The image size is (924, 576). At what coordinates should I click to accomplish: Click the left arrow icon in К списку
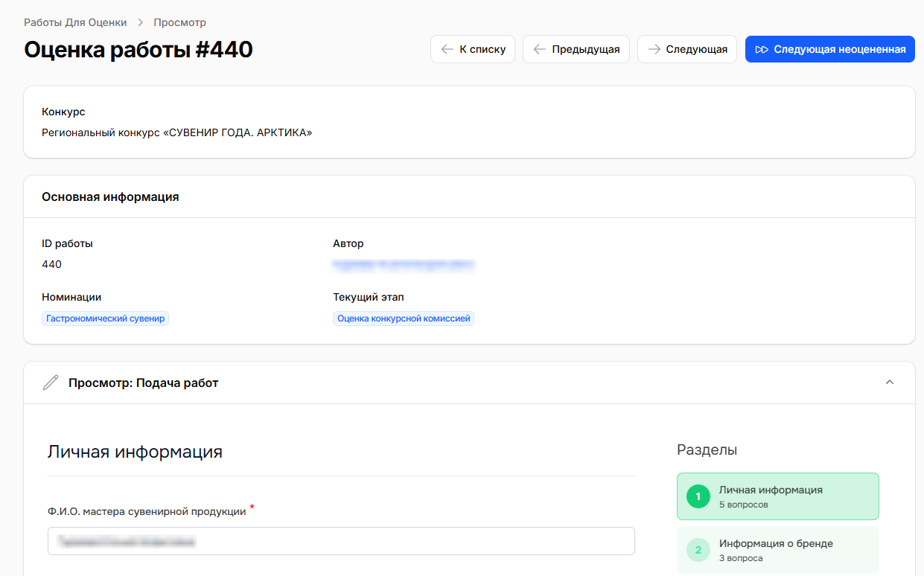(x=447, y=49)
